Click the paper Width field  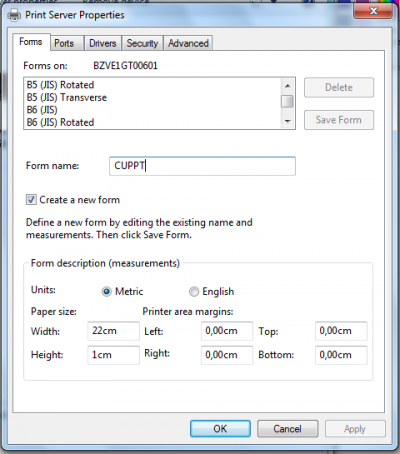point(113,331)
